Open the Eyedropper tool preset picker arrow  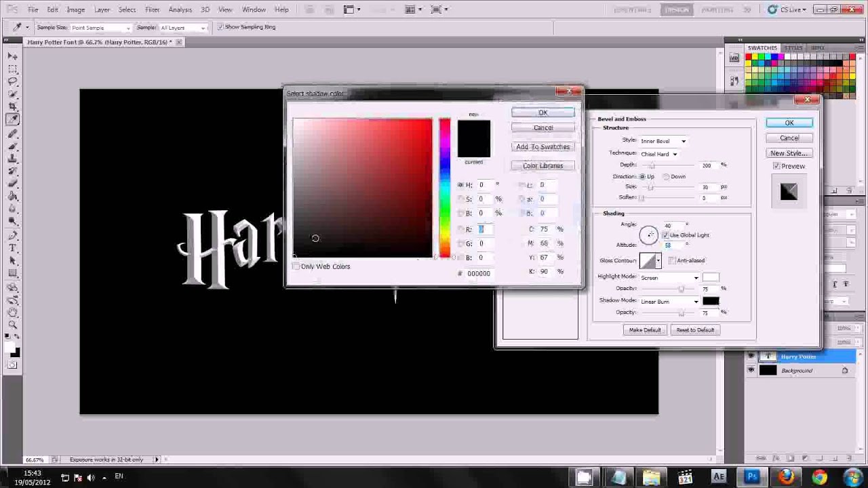[x=26, y=28]
